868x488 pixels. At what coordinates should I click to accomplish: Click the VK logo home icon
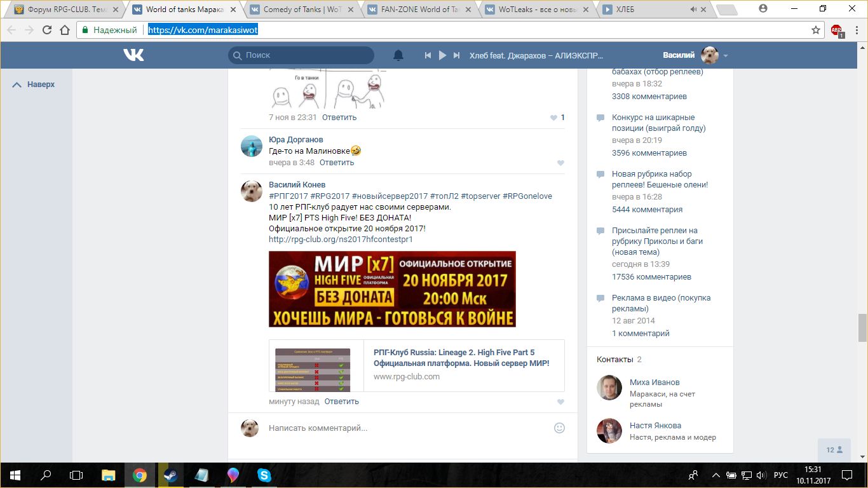point(133,55)
